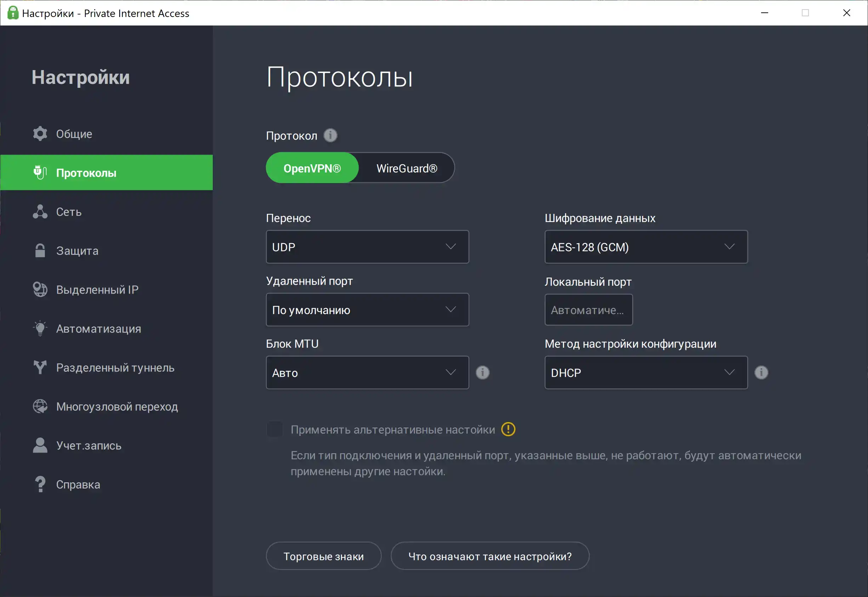Go to the Защита settings section
868x597 pixels.
pos(107,251)
